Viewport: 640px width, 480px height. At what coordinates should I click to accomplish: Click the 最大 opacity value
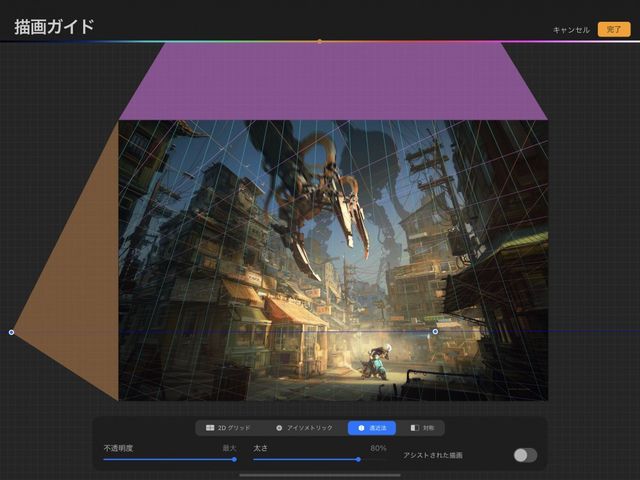point(229,448)
